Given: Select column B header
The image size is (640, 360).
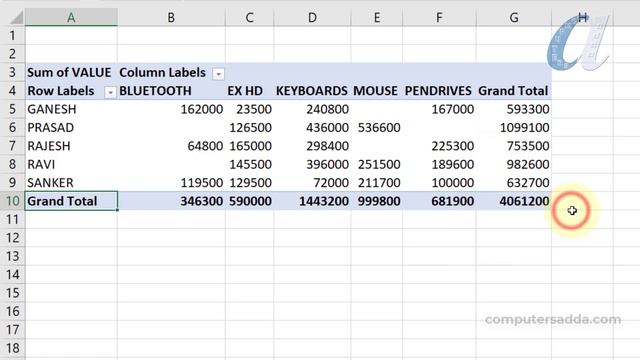Looking at the screenshot, I should 171,18.
